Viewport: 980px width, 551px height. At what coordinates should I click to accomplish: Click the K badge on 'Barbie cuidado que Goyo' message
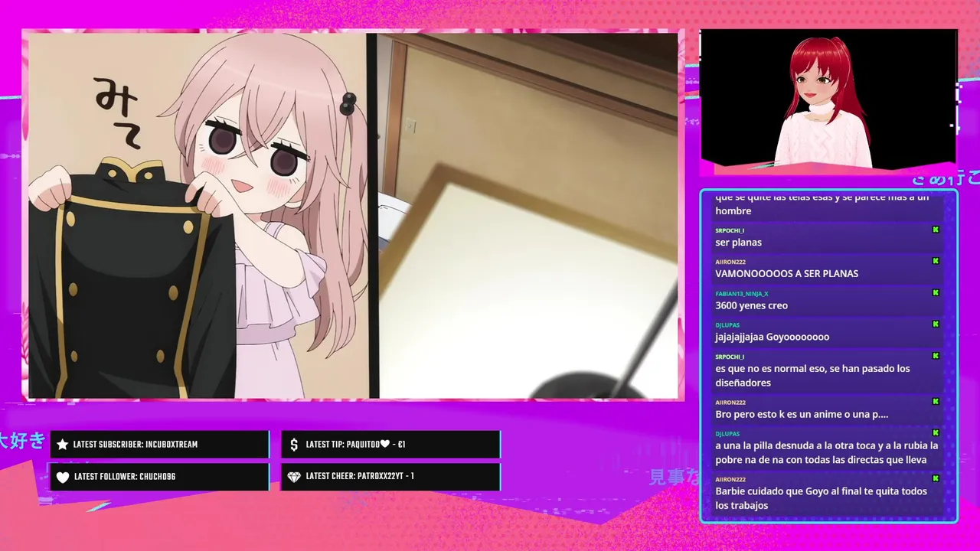click(x=935, y=479)
